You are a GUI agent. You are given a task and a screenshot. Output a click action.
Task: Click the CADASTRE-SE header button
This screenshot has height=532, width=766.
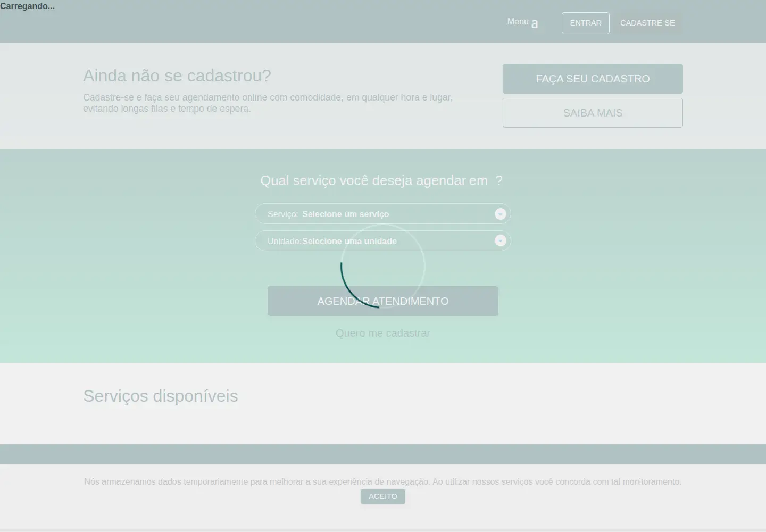(x=647, y=23)
